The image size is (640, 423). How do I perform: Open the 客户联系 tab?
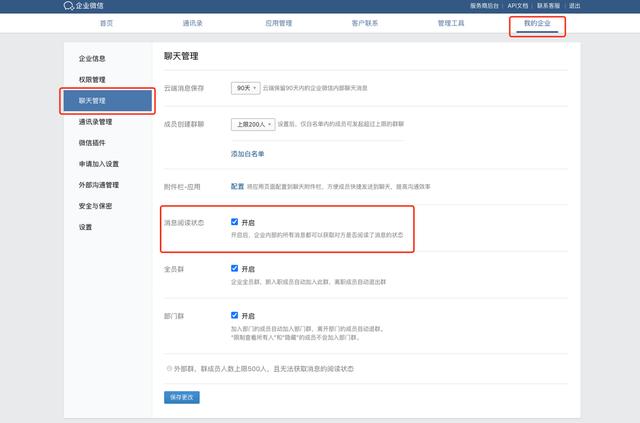[366, 22]
